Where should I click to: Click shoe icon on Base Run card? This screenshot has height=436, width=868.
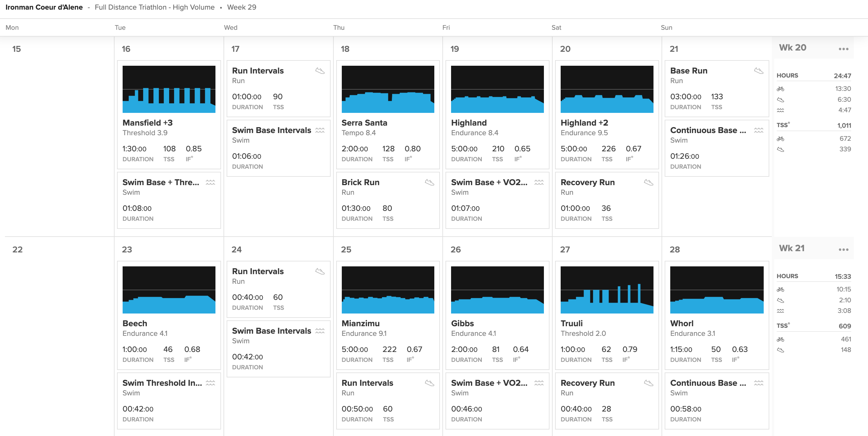(x=758, y=71)
